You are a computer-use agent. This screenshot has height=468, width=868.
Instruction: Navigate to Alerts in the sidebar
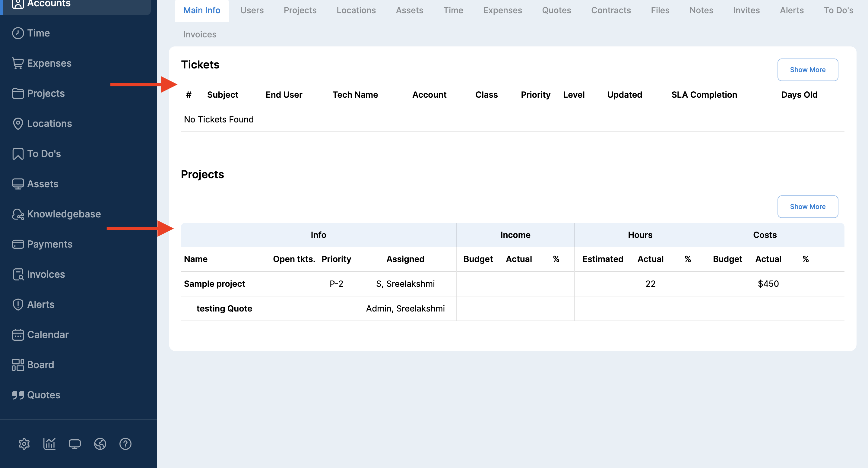[x=40, y=304]
